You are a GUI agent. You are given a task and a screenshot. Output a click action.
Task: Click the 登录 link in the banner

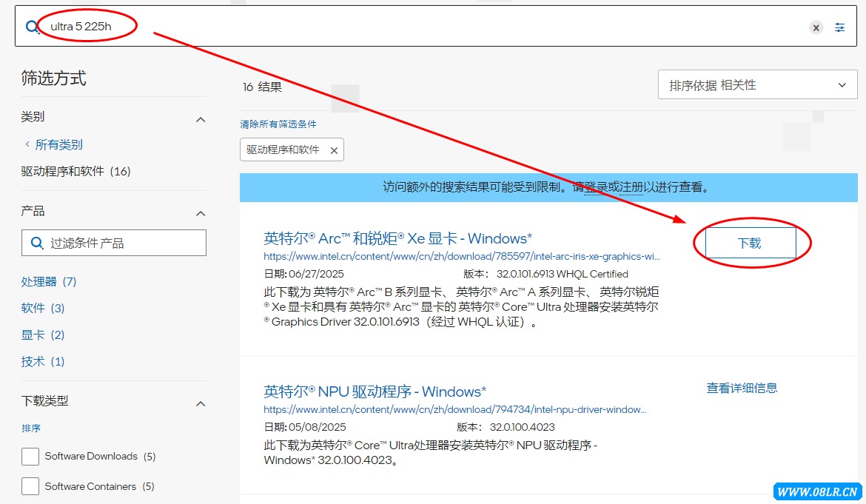[596, 188]
